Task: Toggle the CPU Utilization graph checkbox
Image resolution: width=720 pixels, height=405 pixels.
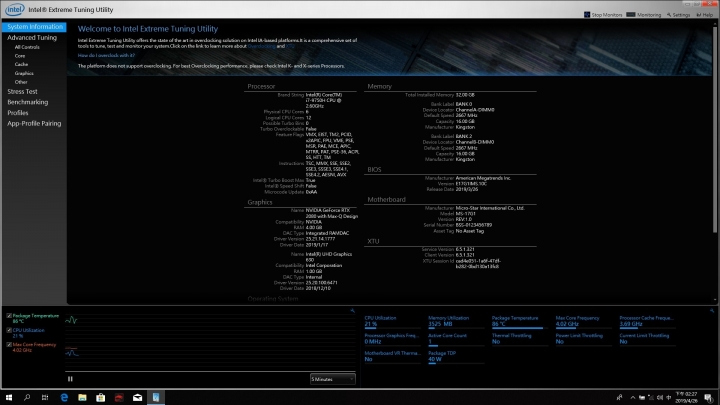Action: 9,330
